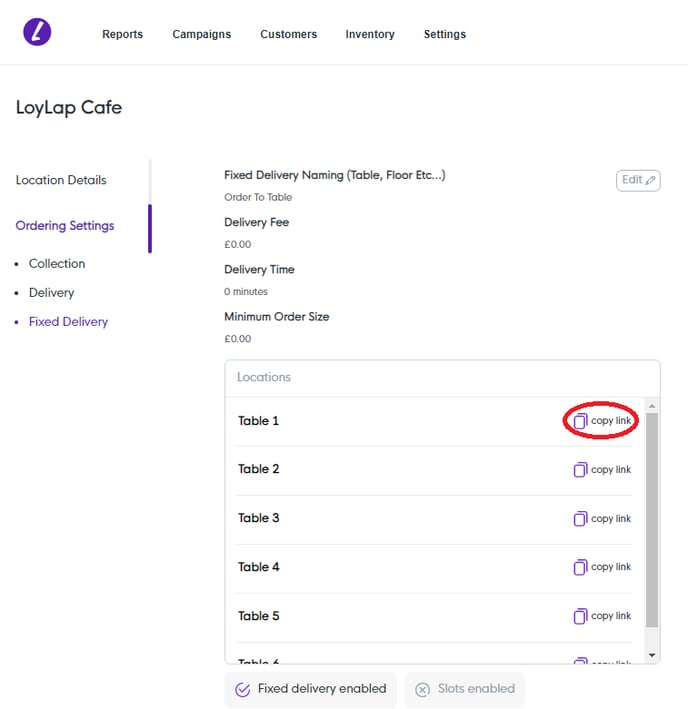688x709 pixels.
Task: Copy link text for Table 2
Action: click(611, 469)
